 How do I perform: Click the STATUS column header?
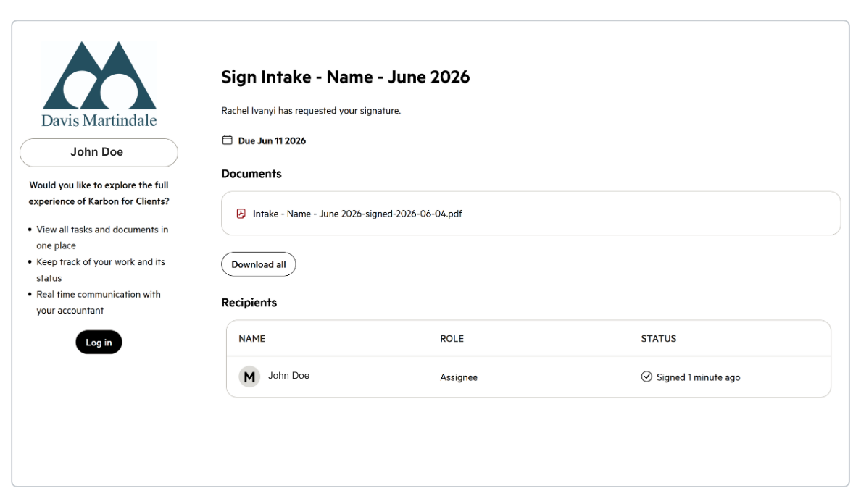[x=658, y=339]
